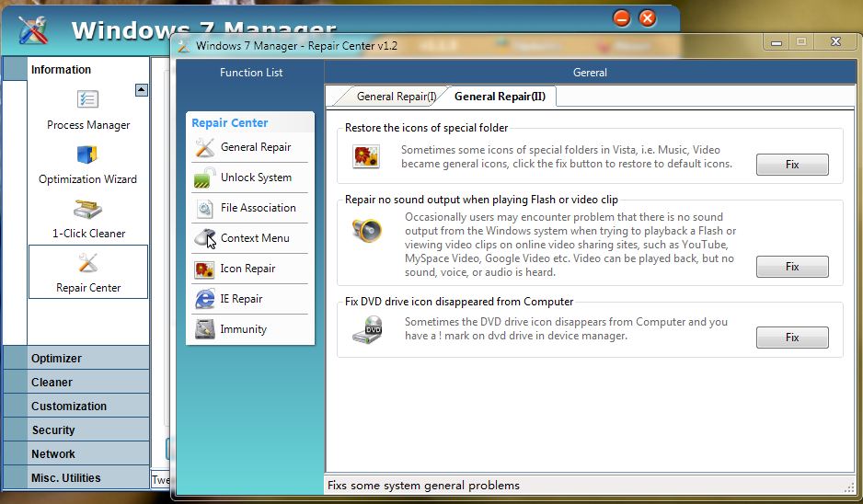Open the 1-Click Cleaner icon

[87, 209]
